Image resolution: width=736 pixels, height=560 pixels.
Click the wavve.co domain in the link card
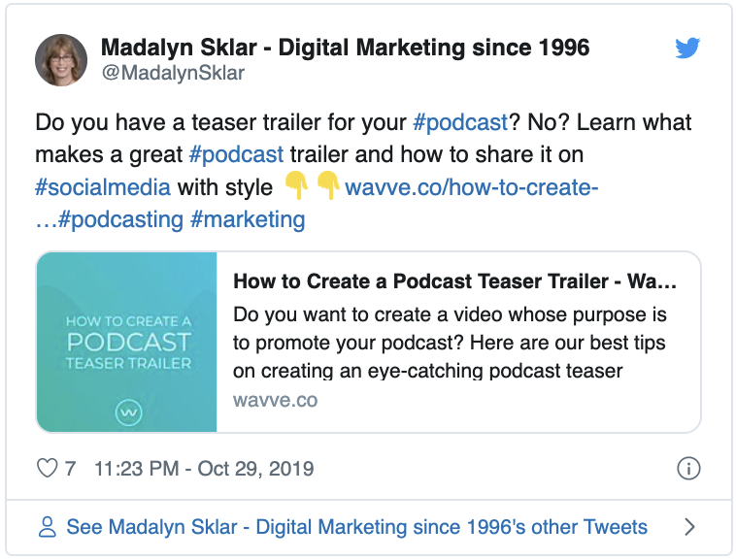coord(275,400)
